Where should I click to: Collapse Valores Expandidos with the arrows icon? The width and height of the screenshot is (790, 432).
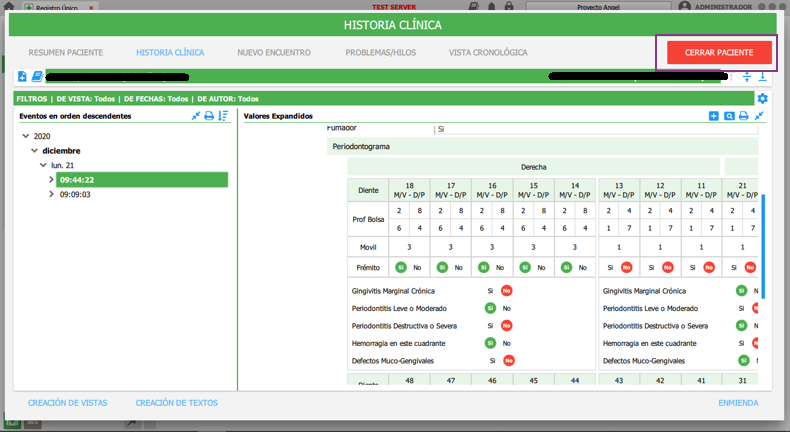(x=759, y=116)
